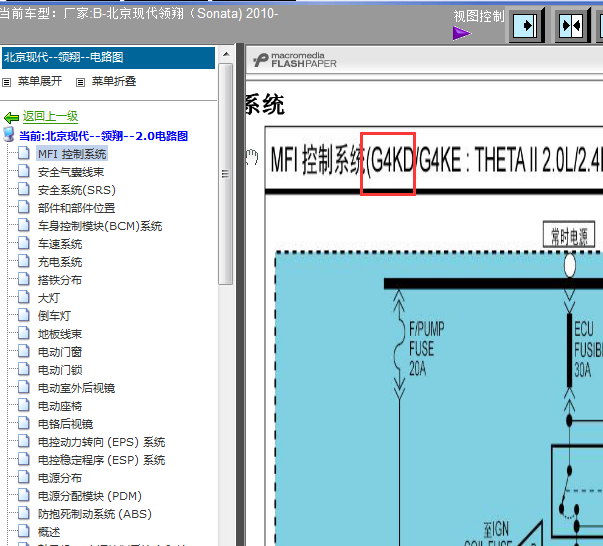This screenshot has height=546, width=603.
Task: Open 电源分配模块 (PDM) document
Action: [x=90, y=496]
